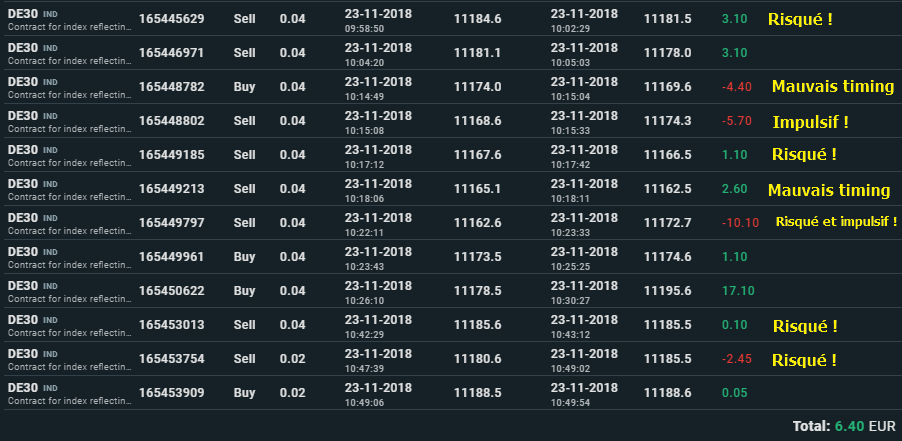
Task: Select order 165449961 Buy row
Action: point(171,257)
